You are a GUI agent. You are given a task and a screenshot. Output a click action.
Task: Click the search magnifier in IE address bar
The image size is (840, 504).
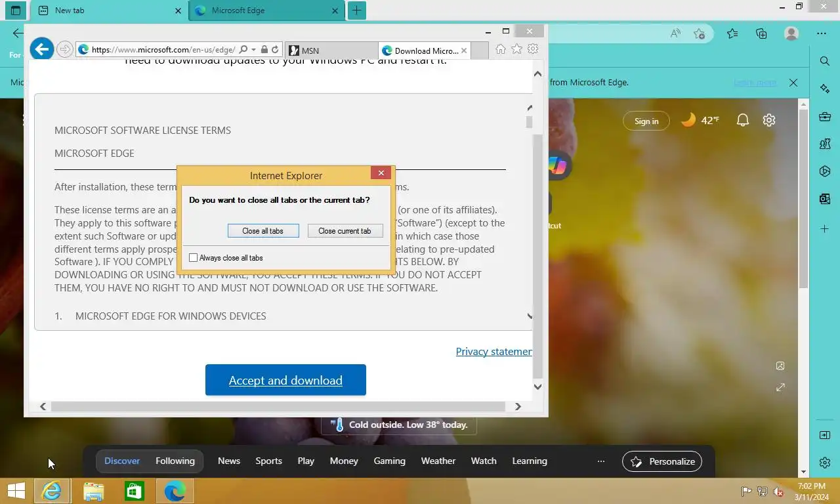click(x=243, y=49)
